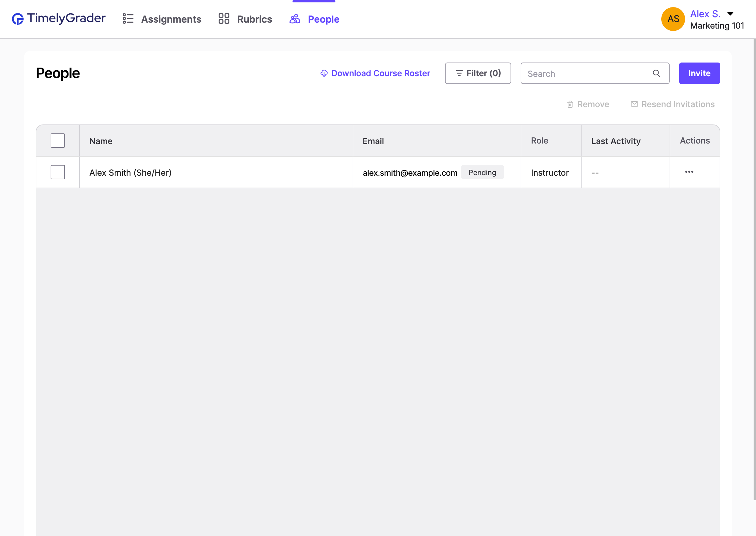
Task: Click into the Search input field
Action: pos(588,74)
